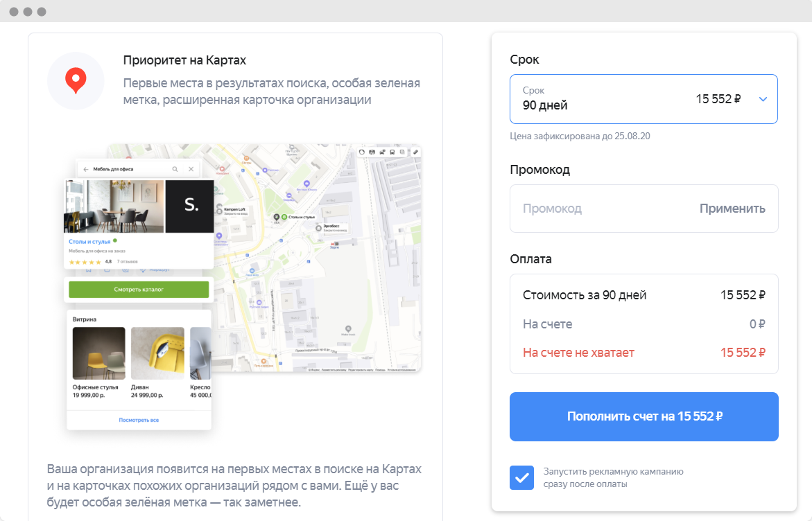Click the 'Посмотреть все' link

pyautogui.click(x=139, y=420)
